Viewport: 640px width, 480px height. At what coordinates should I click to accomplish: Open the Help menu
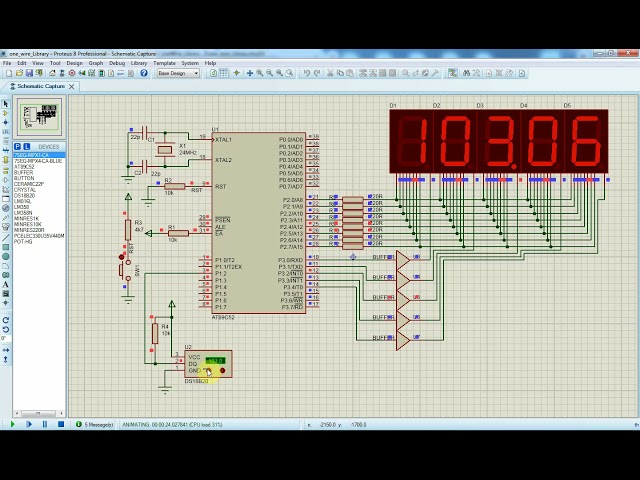click(x=210, y=63)
